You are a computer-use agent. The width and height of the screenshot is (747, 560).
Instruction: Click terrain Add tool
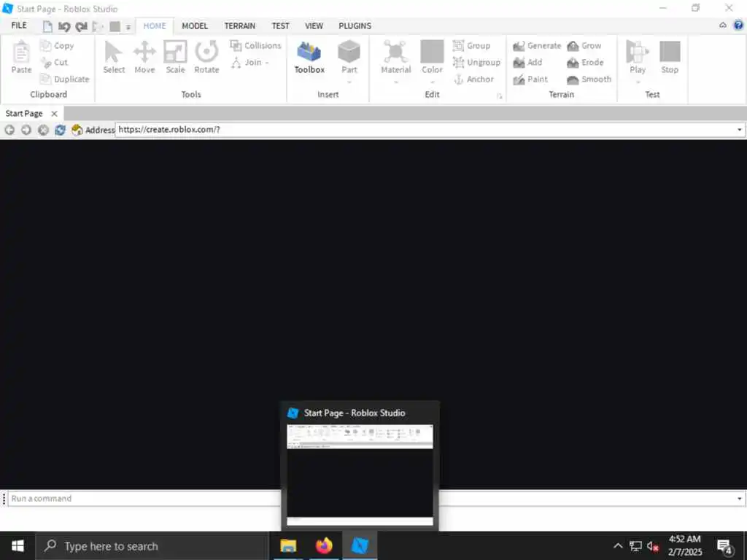(527, 63)
